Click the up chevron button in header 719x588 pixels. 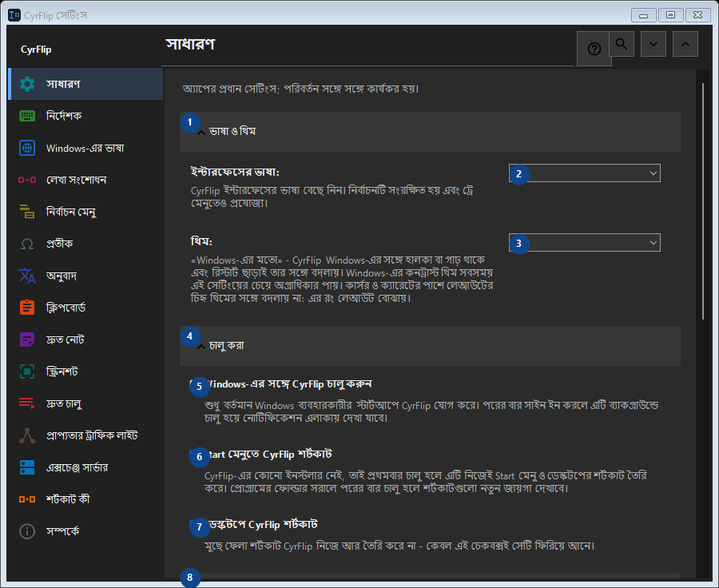click(x=685, y=44)
